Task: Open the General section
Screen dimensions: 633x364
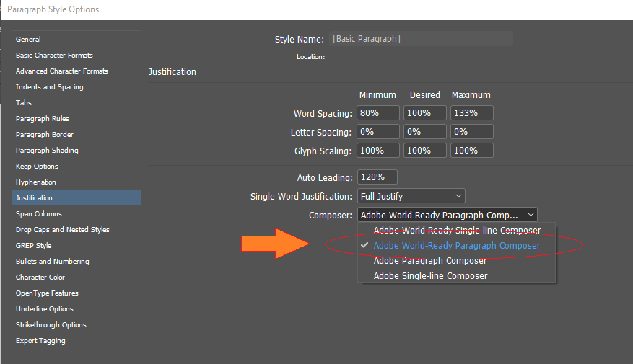Action: 28,40
